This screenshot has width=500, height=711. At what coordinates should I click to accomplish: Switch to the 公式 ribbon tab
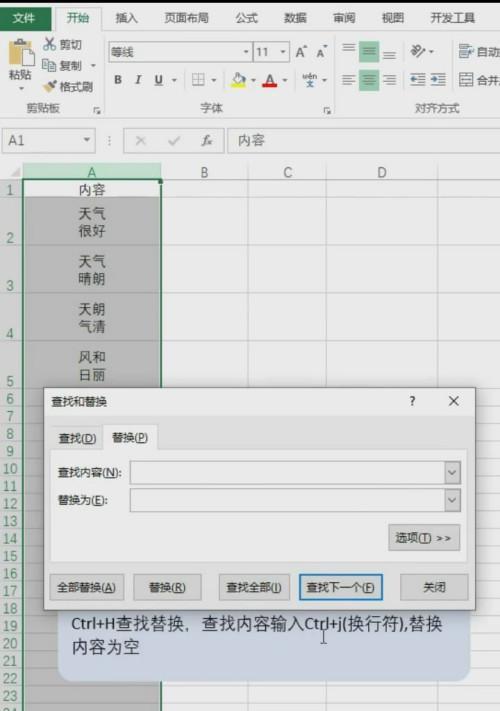point(246,18)
